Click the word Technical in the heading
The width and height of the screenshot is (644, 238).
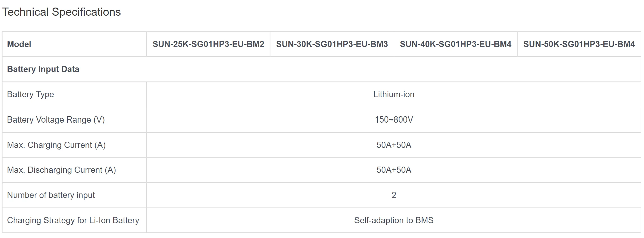pos(25,12)
